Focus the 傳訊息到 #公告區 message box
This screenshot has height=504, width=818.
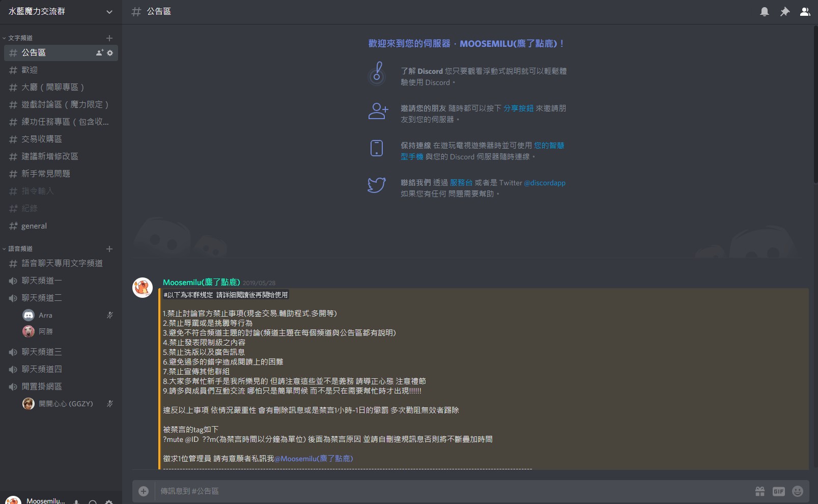pos(453,491)
